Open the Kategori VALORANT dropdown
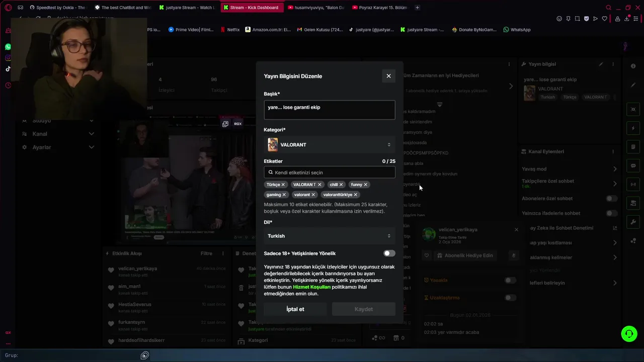This screenshot has width=644, height=362. (330, 145)
